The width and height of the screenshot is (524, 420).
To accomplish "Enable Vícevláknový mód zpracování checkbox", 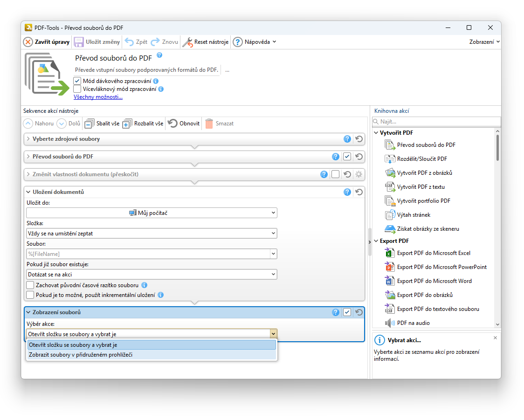I will 77,89.
